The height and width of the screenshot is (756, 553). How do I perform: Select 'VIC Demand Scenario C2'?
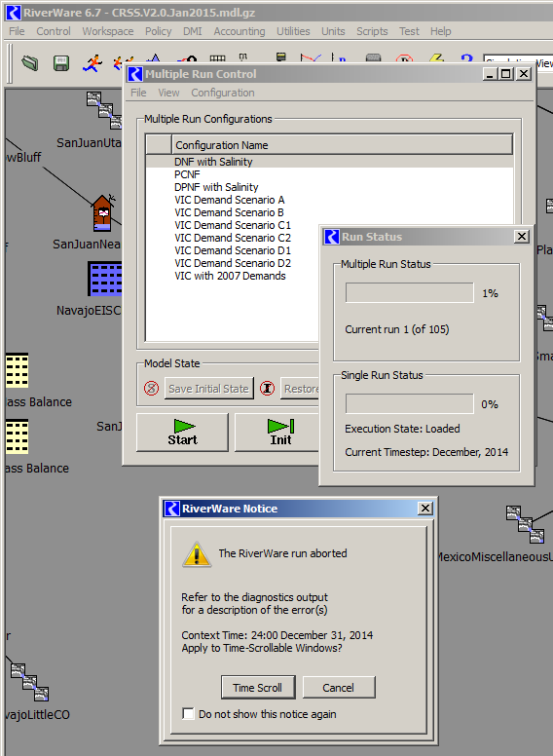tap(233, 238)
